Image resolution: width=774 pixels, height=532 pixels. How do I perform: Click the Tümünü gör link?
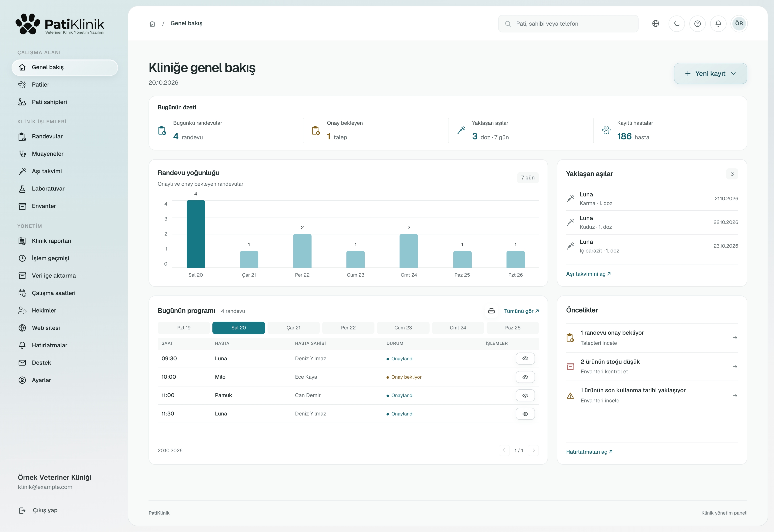(521, 311)
